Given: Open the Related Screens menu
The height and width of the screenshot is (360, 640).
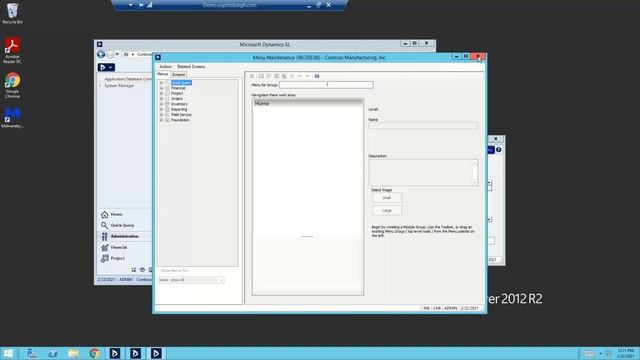Looking at the screenshot, I should click(191, 67).
